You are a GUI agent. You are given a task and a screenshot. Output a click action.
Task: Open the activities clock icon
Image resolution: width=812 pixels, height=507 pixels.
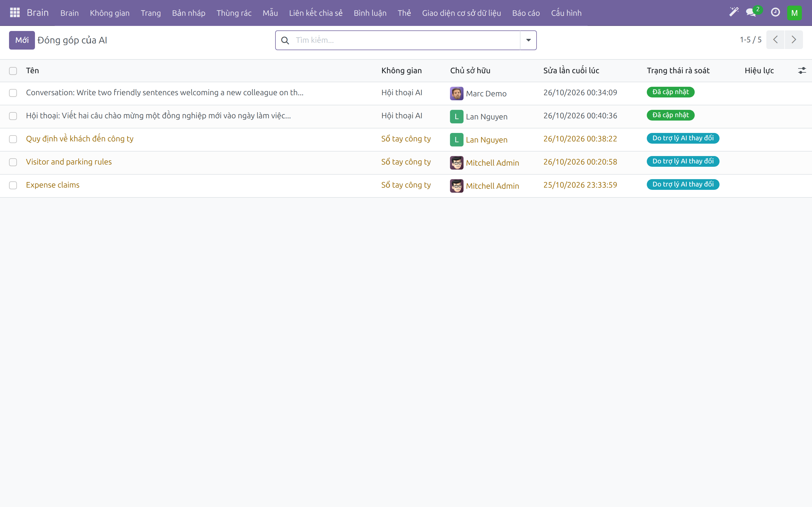pos(775,12)
